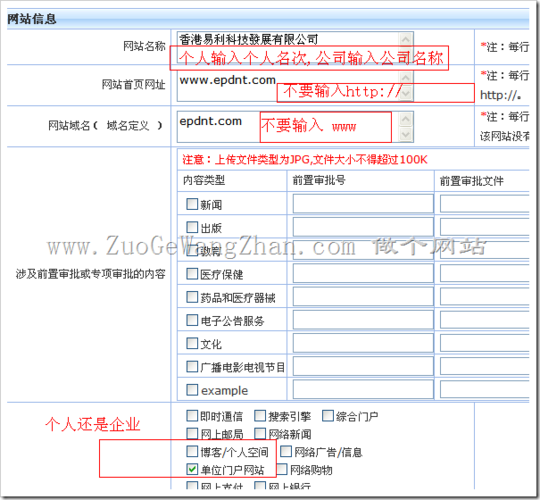Click up arrow of 网站名称 scrollbar
The width and height of the screenshot is (540, 500).
[406, 39]
